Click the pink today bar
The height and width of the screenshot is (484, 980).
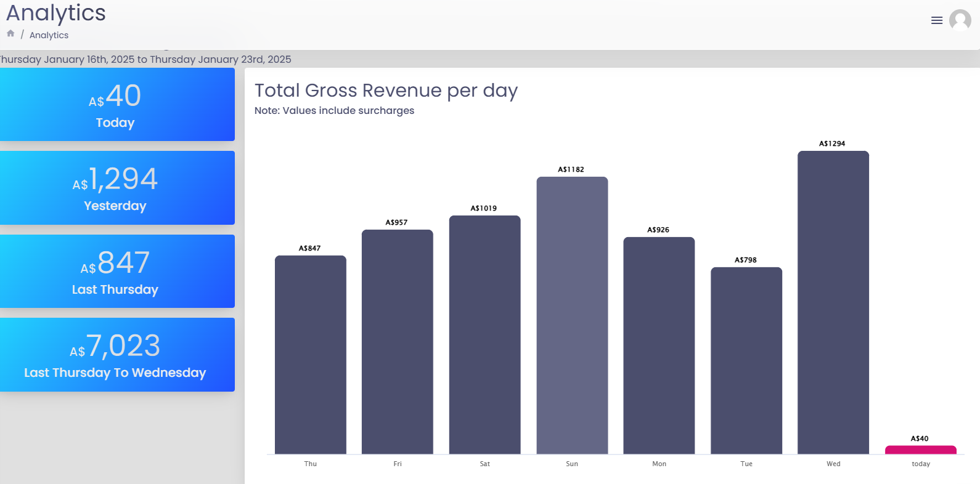pos(921,450)
